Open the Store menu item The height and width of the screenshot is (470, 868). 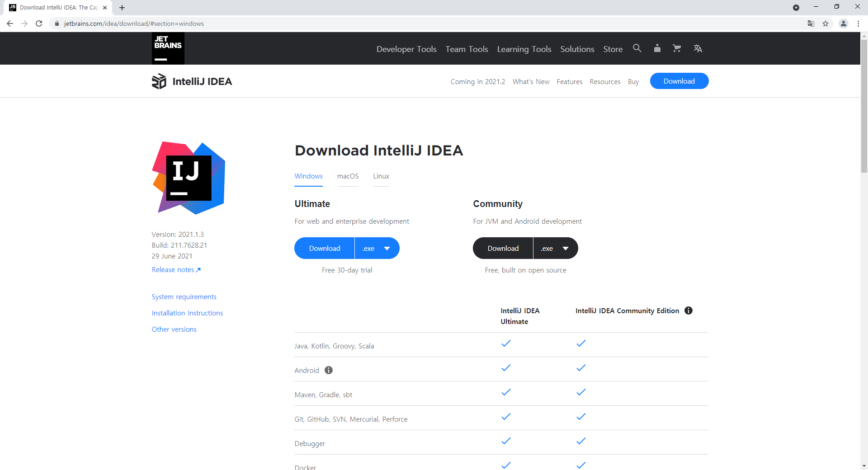(x=613, y=49)
